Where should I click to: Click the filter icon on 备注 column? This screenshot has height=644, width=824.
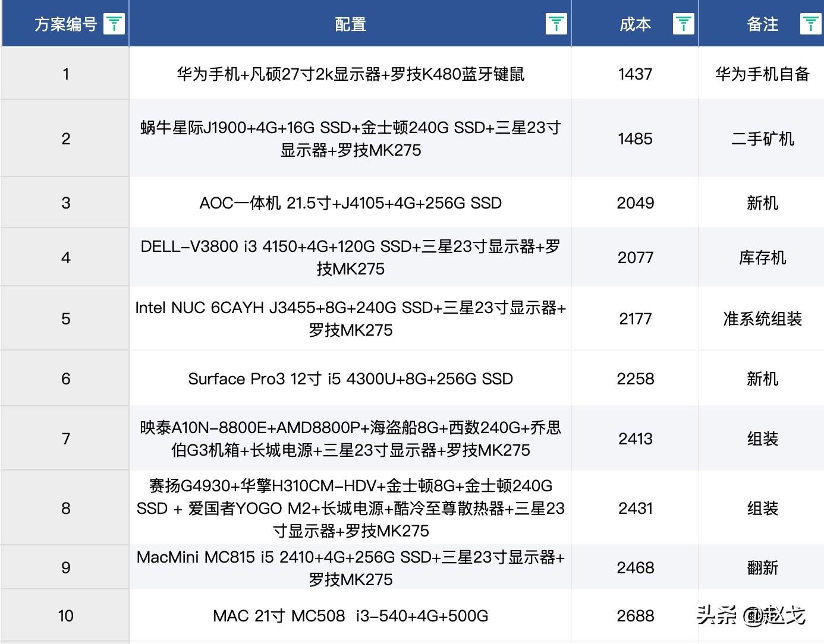click(810, 23)
